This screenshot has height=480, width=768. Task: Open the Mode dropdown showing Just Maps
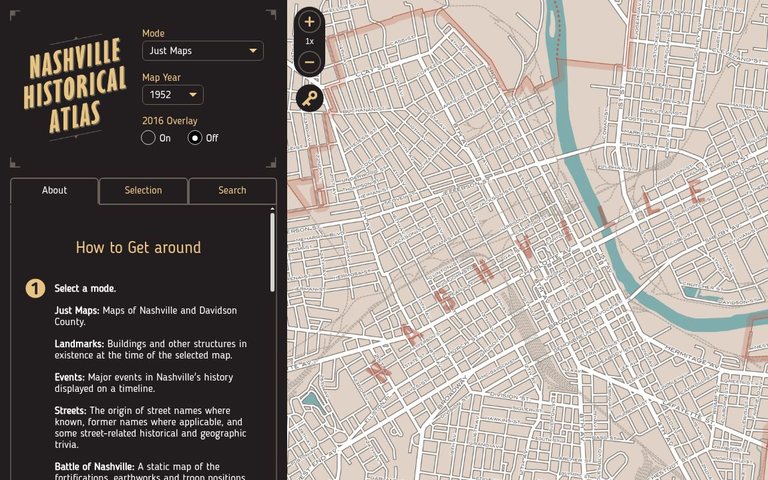pyautogui.click(x=203, y=50)
